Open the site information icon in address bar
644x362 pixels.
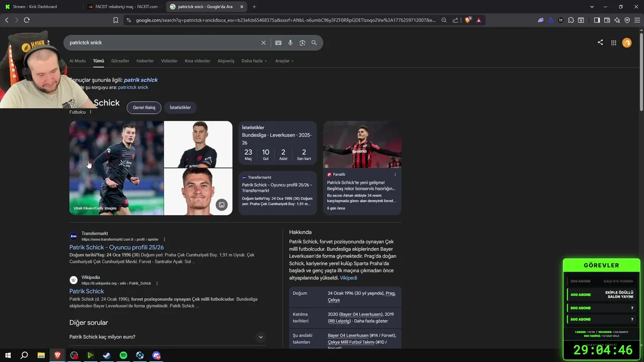128,20
